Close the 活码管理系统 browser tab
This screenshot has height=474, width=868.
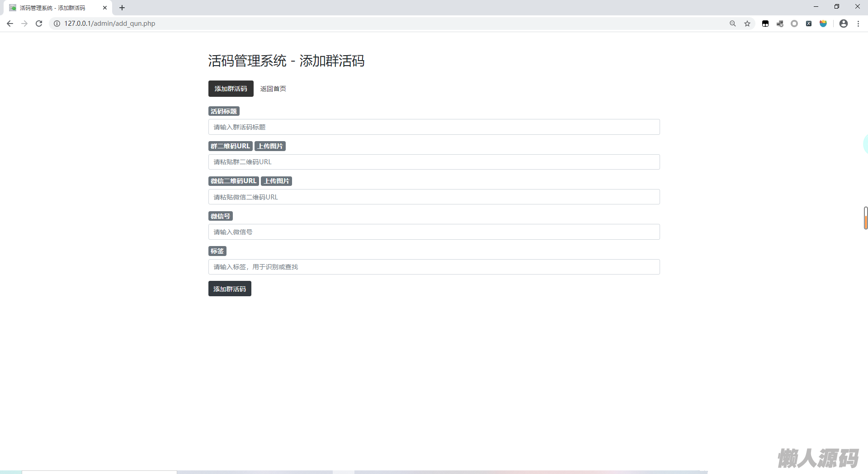(105, 8)
